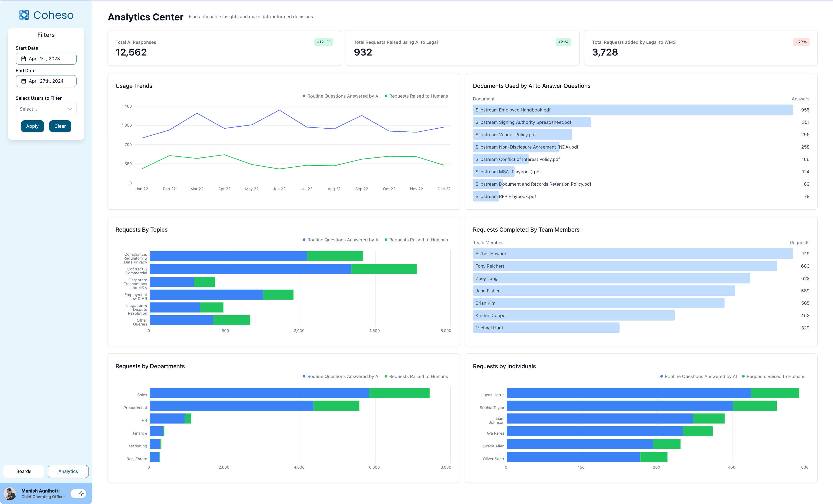
Task: Click the Sales department bar
Action: coord(290,393)
